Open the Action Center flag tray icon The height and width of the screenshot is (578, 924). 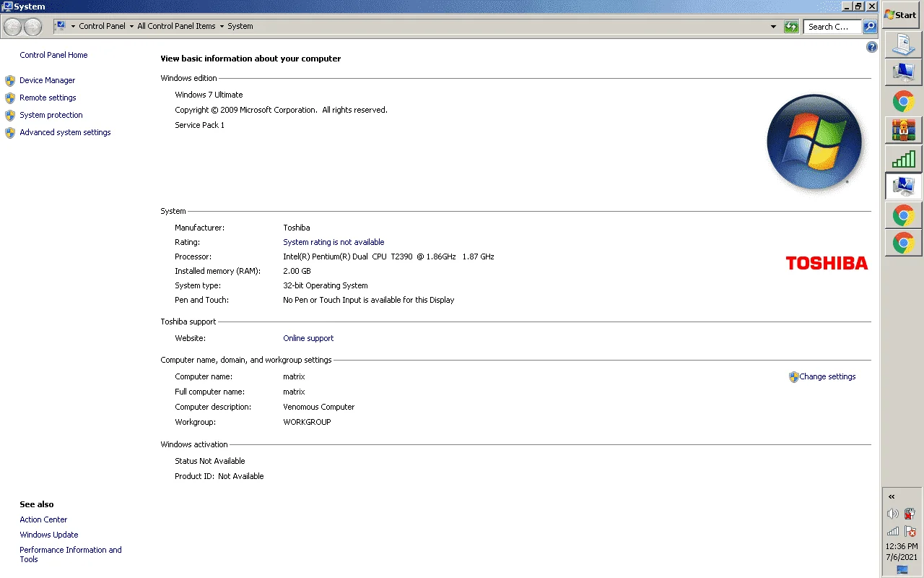910,531
